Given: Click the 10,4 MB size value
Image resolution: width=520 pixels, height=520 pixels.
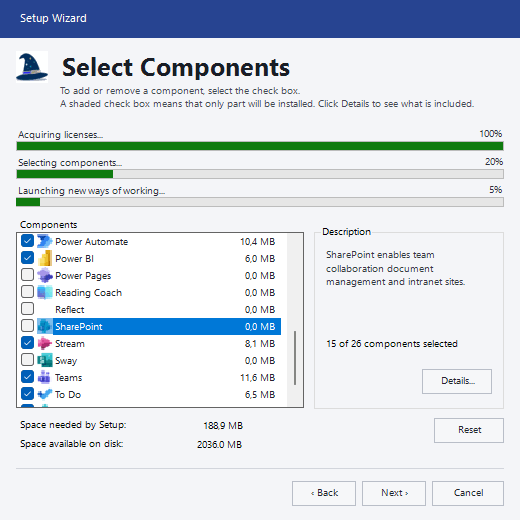Looking at the screenshot, I should (x=258, y=242).
